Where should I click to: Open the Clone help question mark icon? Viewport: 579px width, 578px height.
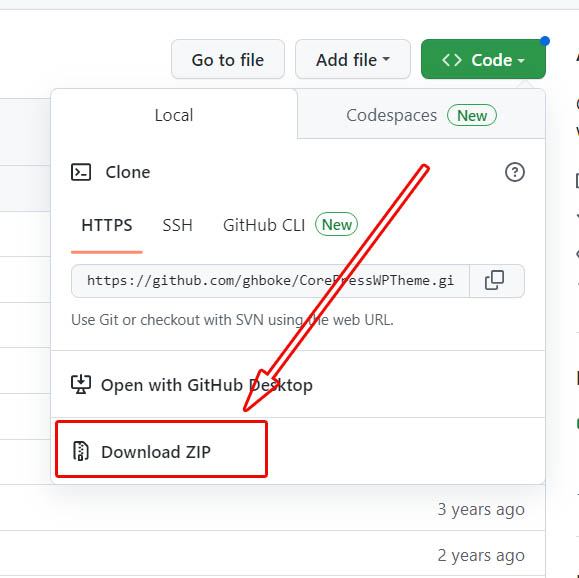coord(514,172)
